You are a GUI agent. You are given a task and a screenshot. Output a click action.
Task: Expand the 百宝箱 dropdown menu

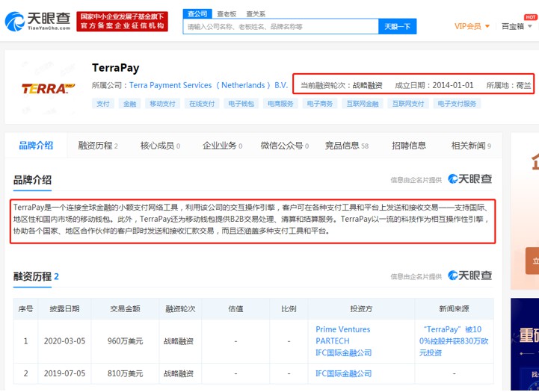tap(517, 26)
